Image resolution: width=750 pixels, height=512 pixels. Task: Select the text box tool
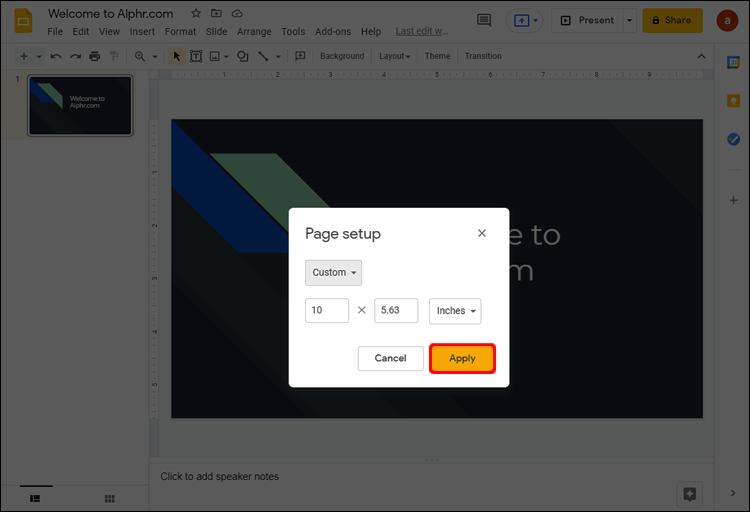coord(196,56)
